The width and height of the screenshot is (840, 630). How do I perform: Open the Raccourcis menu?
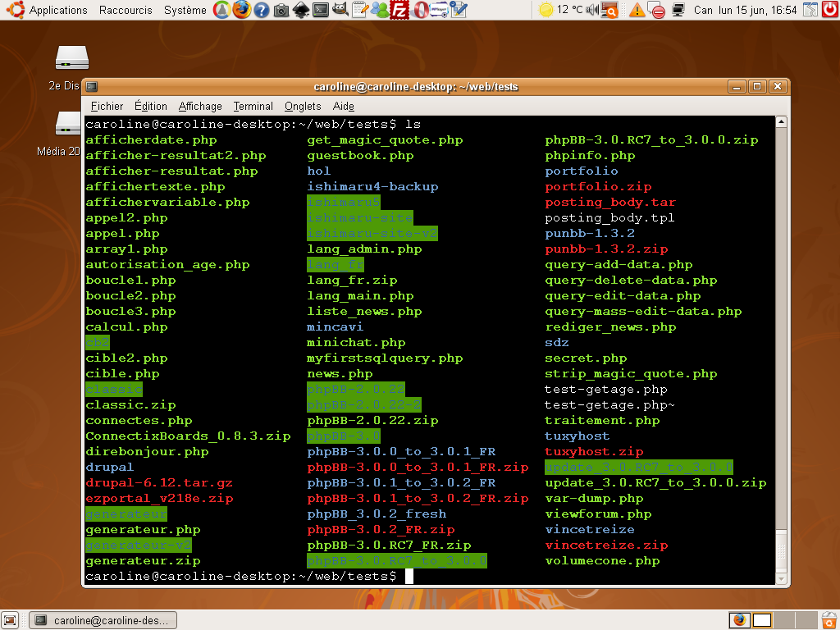click(x=126, y=10)
